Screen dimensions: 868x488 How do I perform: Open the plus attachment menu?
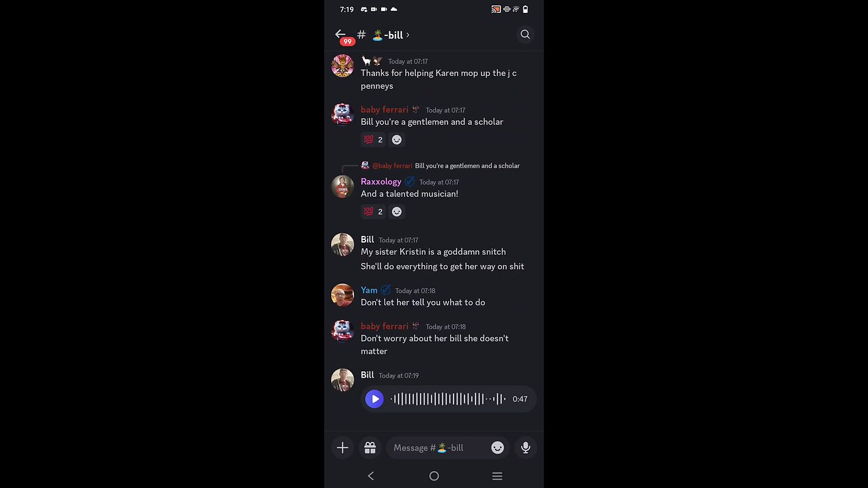point(342,447)
